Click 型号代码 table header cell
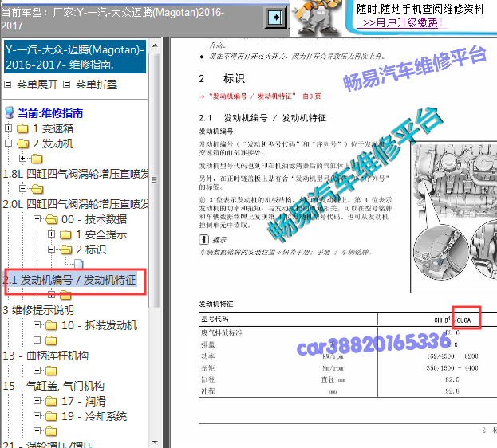 [x=288, y=320]
